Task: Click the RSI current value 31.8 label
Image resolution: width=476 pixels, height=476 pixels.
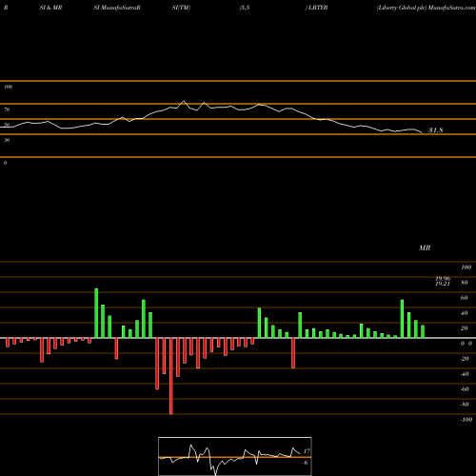Action: (435, 130)
